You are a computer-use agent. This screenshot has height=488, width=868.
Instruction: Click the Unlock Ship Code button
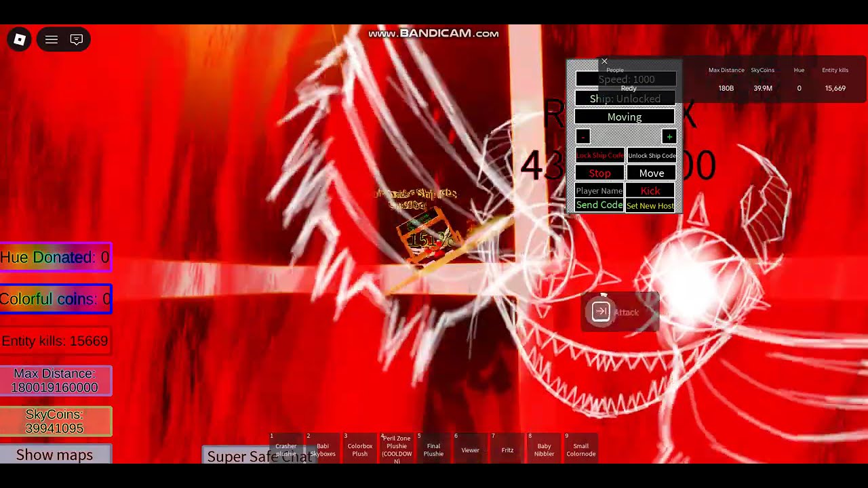(651, 155)
